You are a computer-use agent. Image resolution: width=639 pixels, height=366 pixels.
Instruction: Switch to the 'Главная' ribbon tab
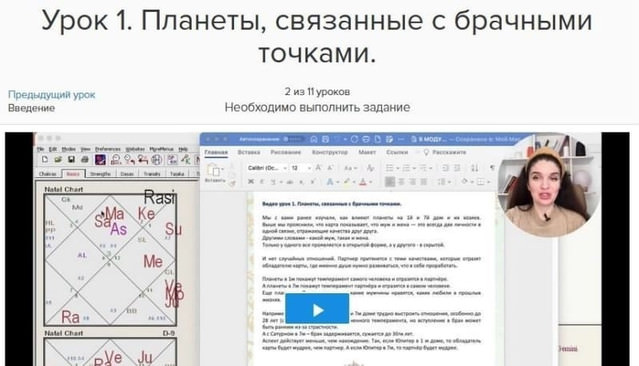tap(216, 152)
